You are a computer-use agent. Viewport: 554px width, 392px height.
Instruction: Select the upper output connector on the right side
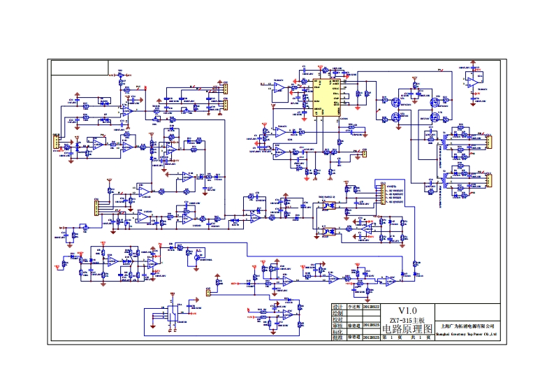click(489, 143)
